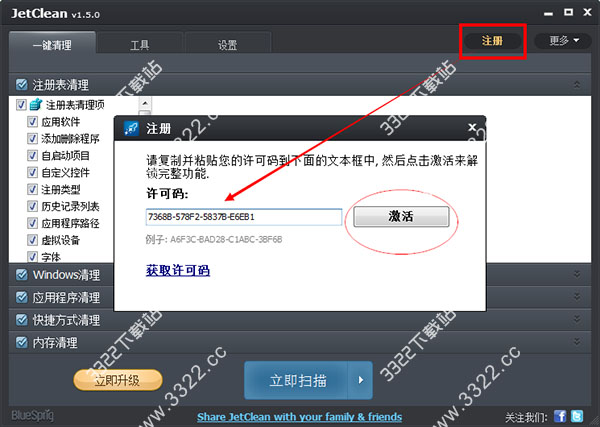Click the 内存清理 section label

[55, 342]
